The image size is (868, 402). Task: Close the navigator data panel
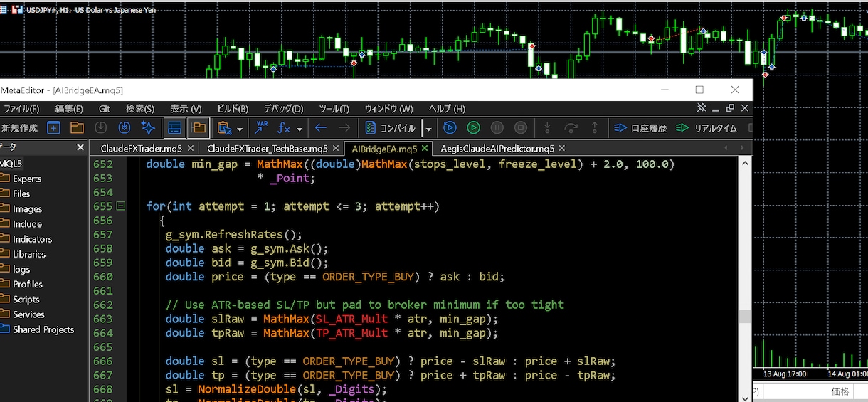[x=80, y=147]
